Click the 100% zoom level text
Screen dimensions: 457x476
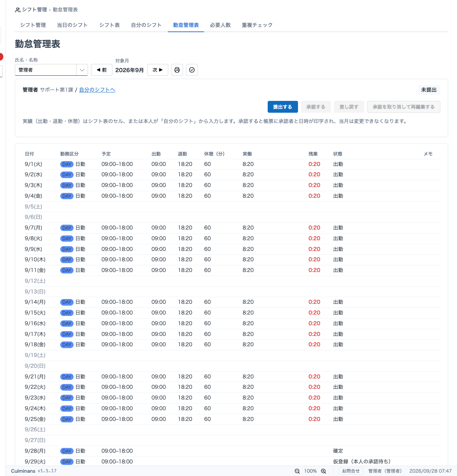[x=311, y=471]
